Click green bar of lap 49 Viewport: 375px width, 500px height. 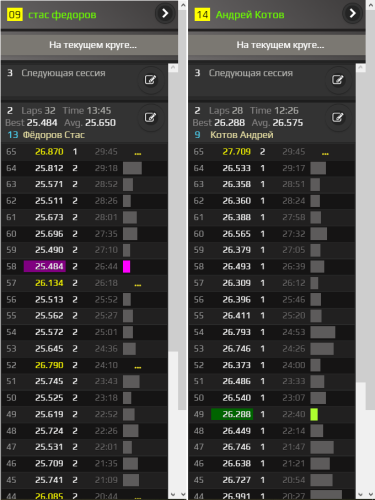coord(314,414)
